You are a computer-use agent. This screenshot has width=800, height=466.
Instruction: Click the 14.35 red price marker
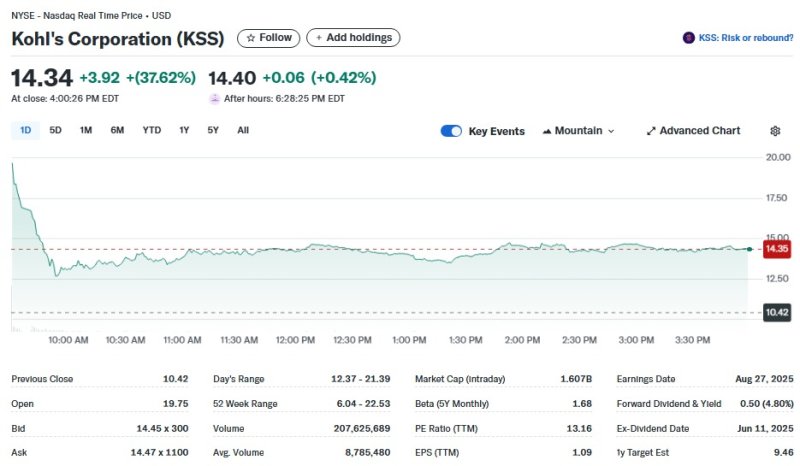coord(777,249)
